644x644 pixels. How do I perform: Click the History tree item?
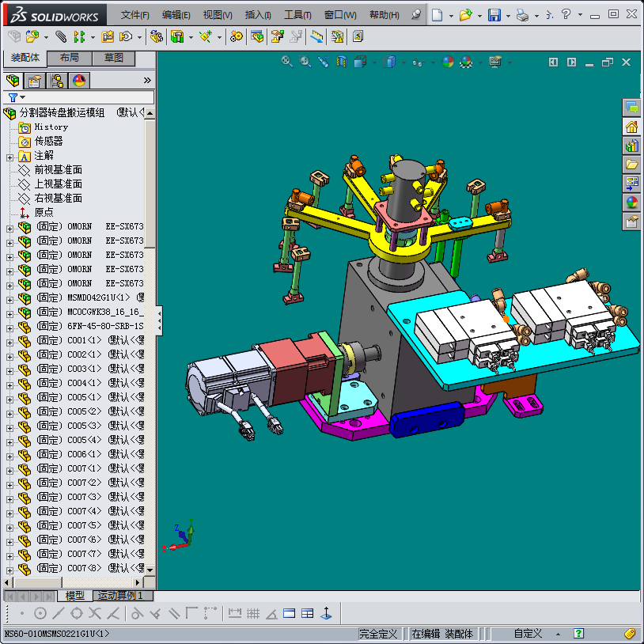[x=51, y=127]
